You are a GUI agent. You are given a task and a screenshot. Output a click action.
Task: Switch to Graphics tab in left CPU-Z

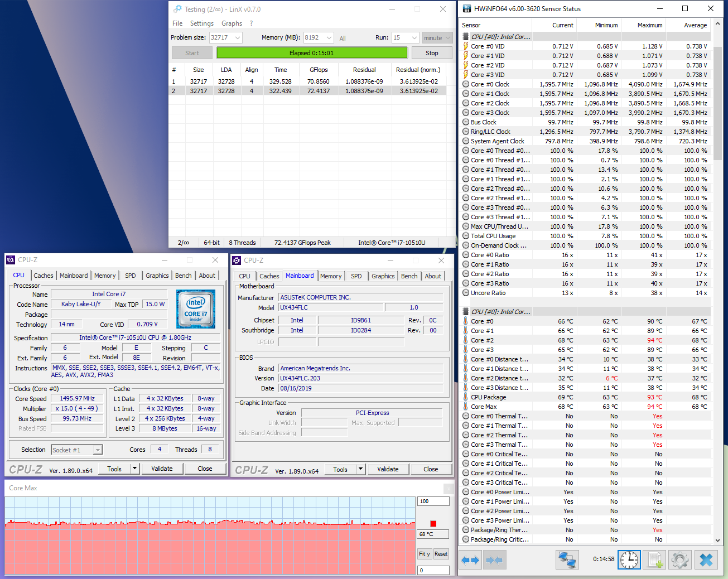pos(157,276)
